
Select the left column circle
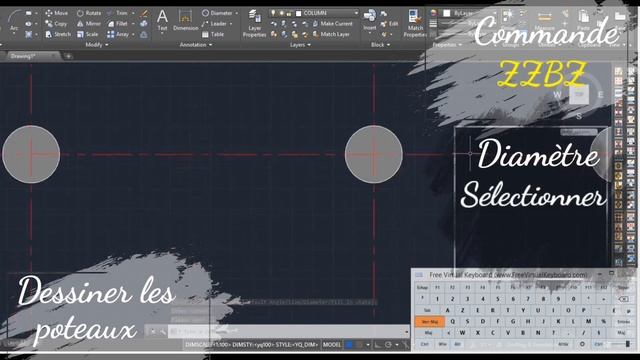(x=31, y=154)
